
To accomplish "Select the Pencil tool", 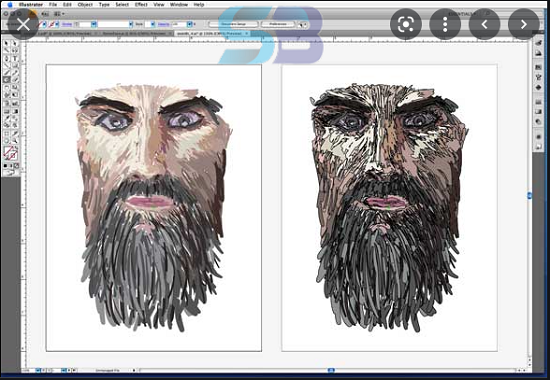I will pyautogui.click(x=15, y=73).
